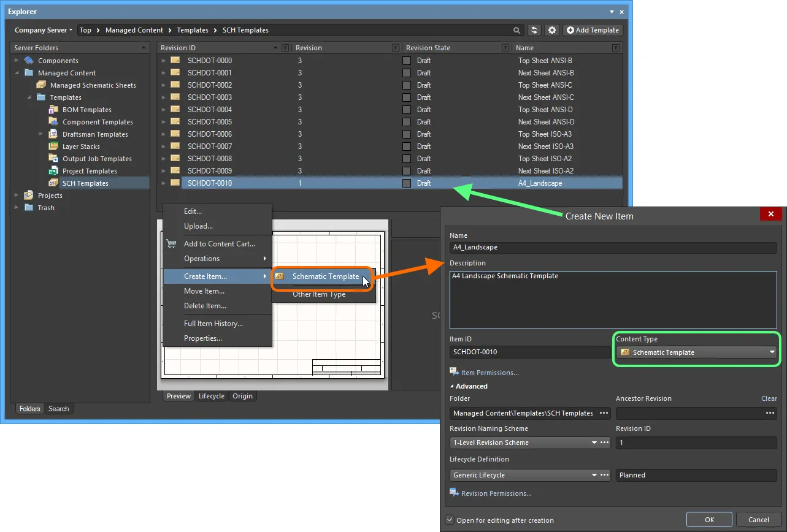This screenshot has height=532, width=787.
Task: Select Edit... in the context menu
Action: coord(218,211)
